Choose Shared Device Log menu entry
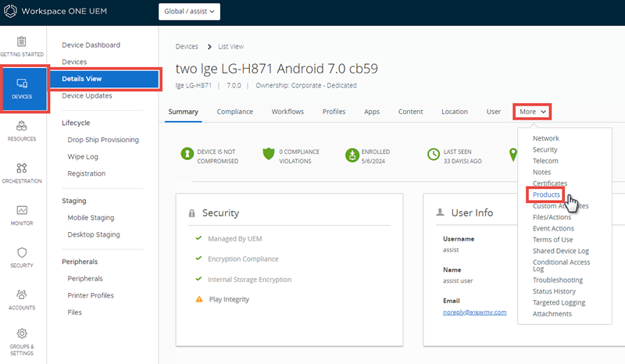This screenshot has height=364, width=625. (560, 251)
